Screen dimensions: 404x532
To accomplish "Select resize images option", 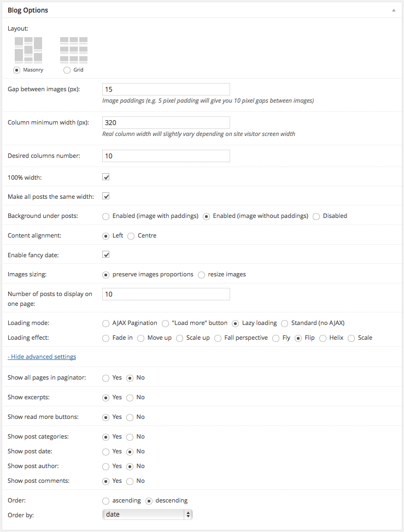I will [x=202, y=275].
